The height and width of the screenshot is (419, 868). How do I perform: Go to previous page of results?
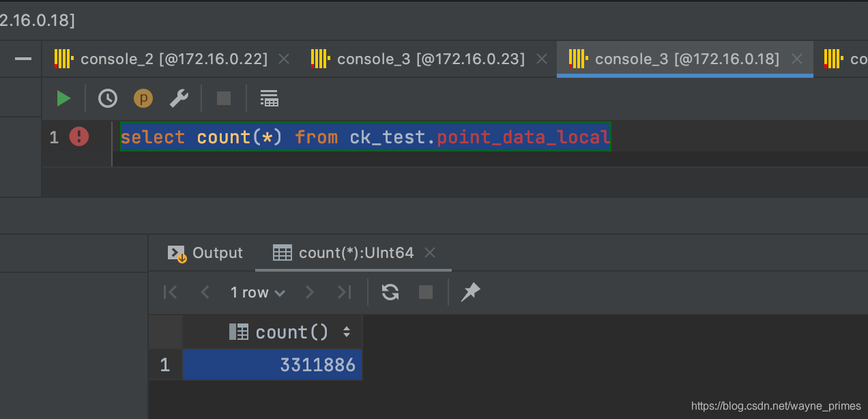(x=205, y=293)
